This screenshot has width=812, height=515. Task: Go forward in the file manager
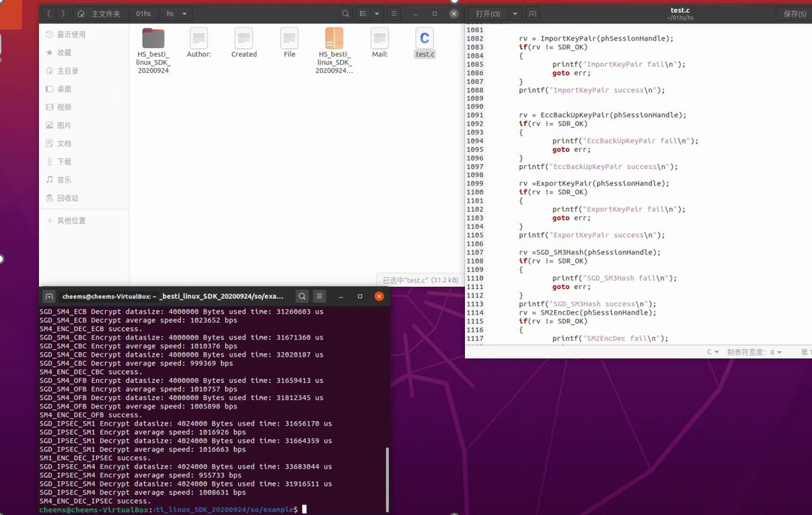click(x=63, y=14)
